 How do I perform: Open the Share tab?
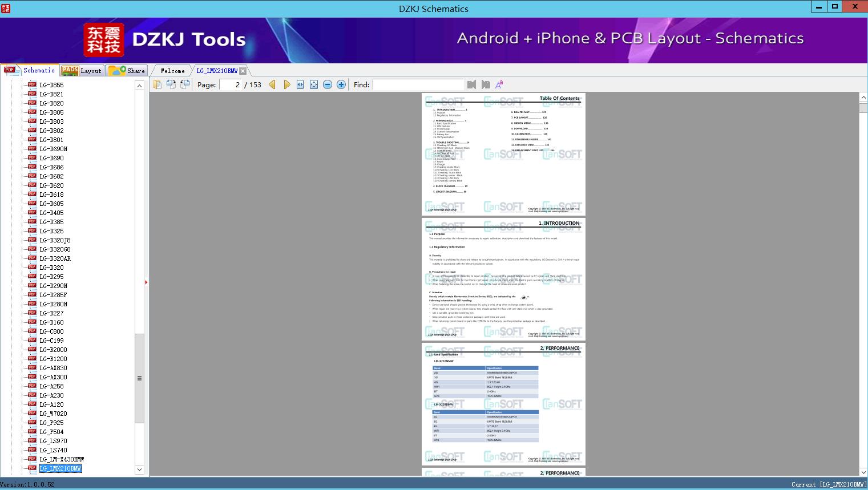pos(127,70)
